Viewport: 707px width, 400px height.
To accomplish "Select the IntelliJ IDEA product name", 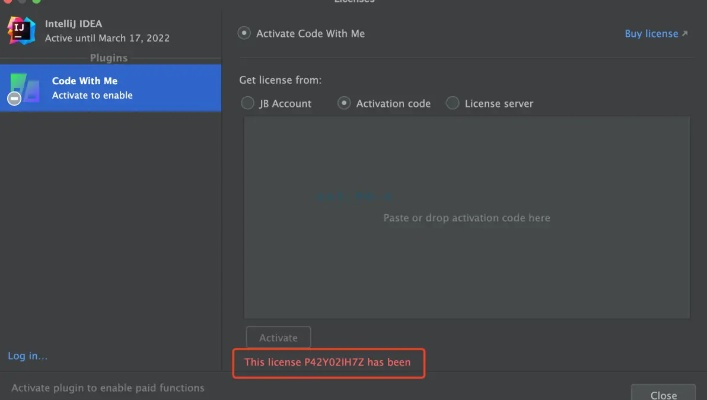I will tap(73, 23).
